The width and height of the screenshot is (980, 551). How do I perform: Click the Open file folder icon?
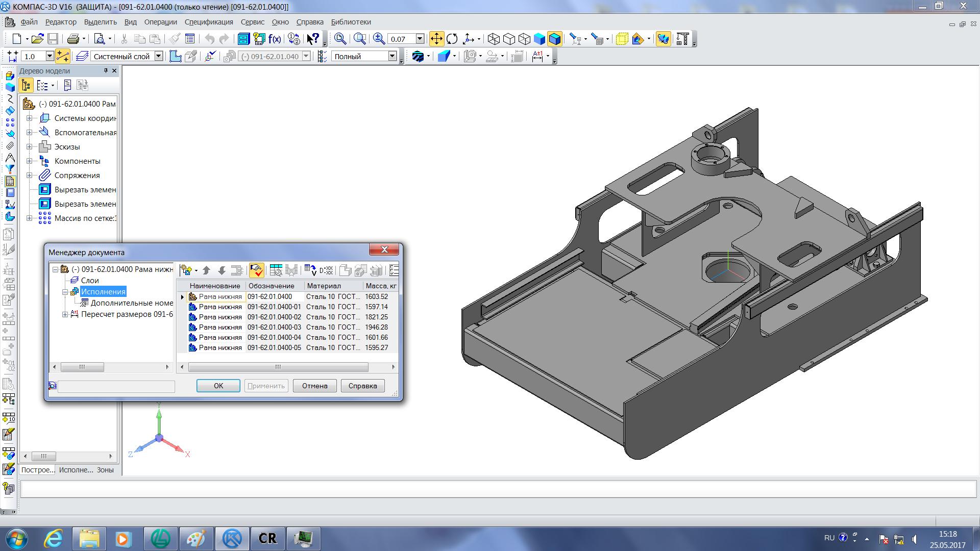(x=37, y=39)
